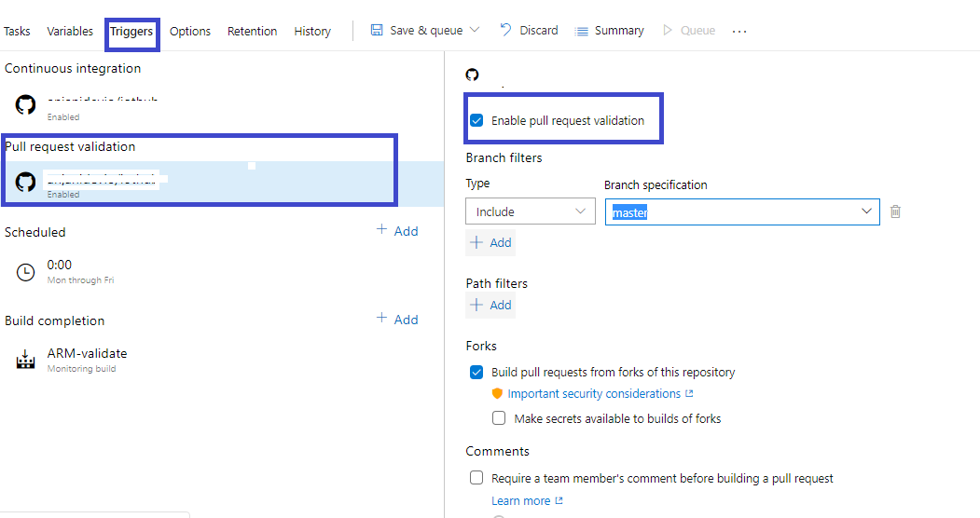
Task: Open the Retention tab
Action: pos(252,31)
